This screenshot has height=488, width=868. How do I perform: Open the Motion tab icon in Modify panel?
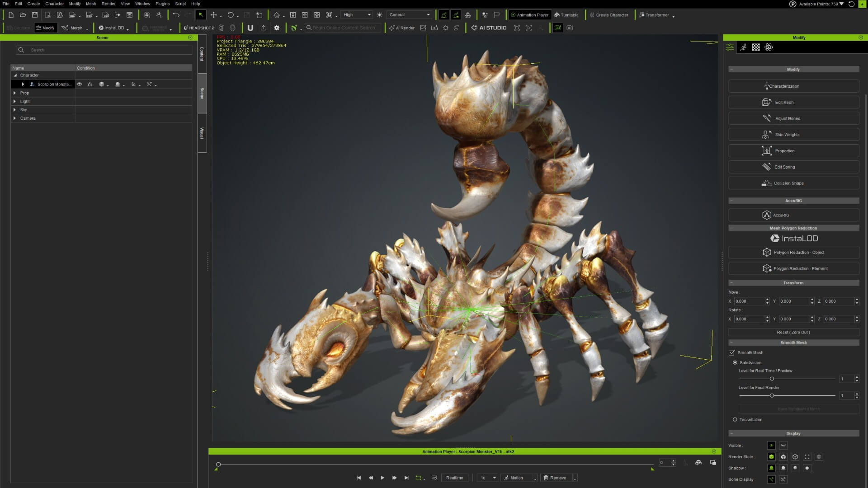pyautogui.click(x=743, y=47)
